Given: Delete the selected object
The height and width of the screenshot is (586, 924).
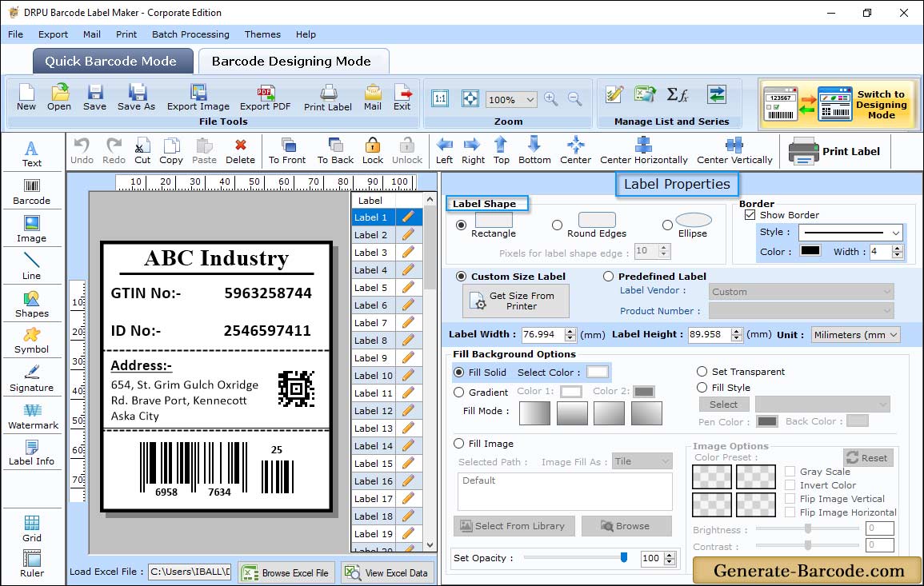Looking at the screenshot, I should tap(240, 151).
